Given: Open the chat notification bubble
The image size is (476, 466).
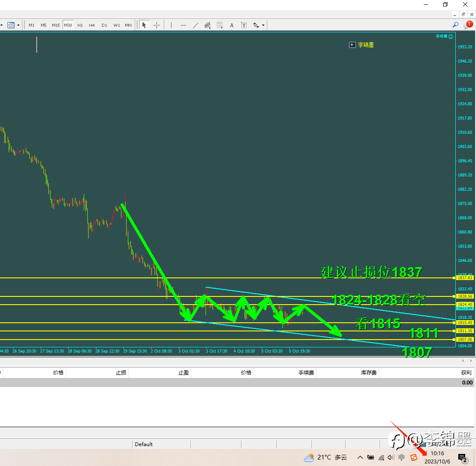Looking at the screenshot, I should pos(468,25).
